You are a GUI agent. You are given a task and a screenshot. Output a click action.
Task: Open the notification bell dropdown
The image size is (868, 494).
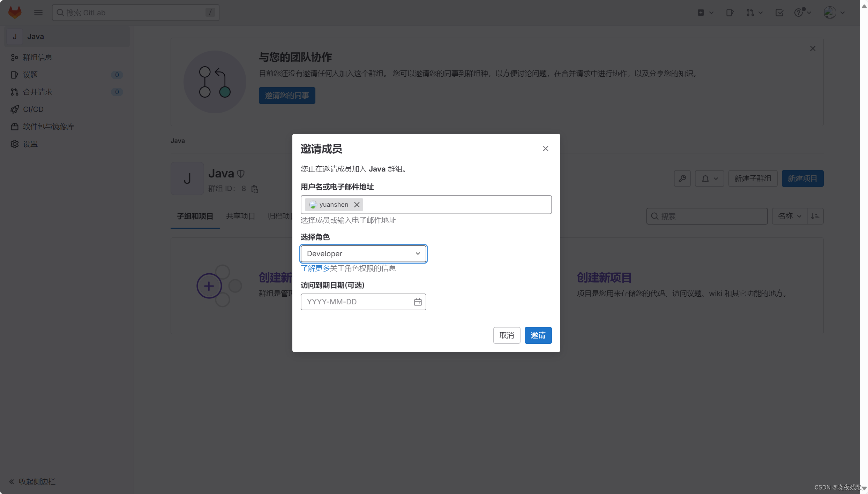(709, 178)
